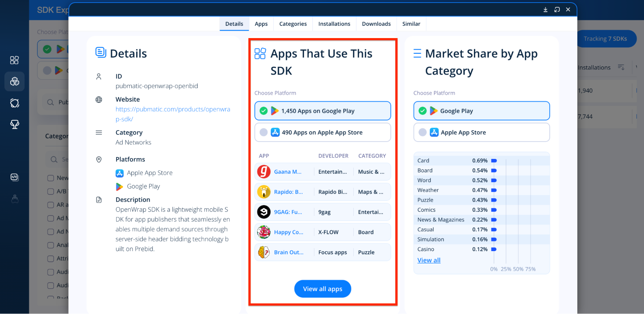Click the download icon in modal header
Screen dimensions: 644x314
545,10
